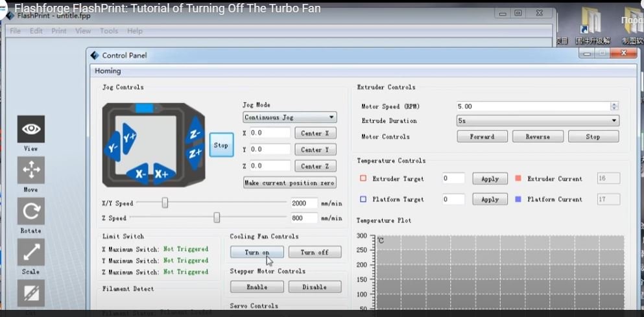Screen dimensions: 644x317
Task: Click the Control Panel window logo icon
Action: pos(95,56)
